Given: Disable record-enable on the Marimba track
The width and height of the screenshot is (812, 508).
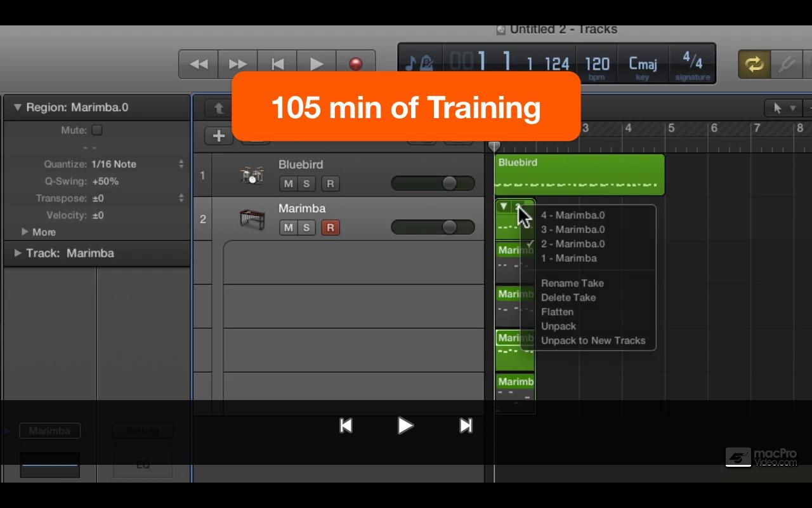Looking at the screenshot, I should (x=330, y=227).
